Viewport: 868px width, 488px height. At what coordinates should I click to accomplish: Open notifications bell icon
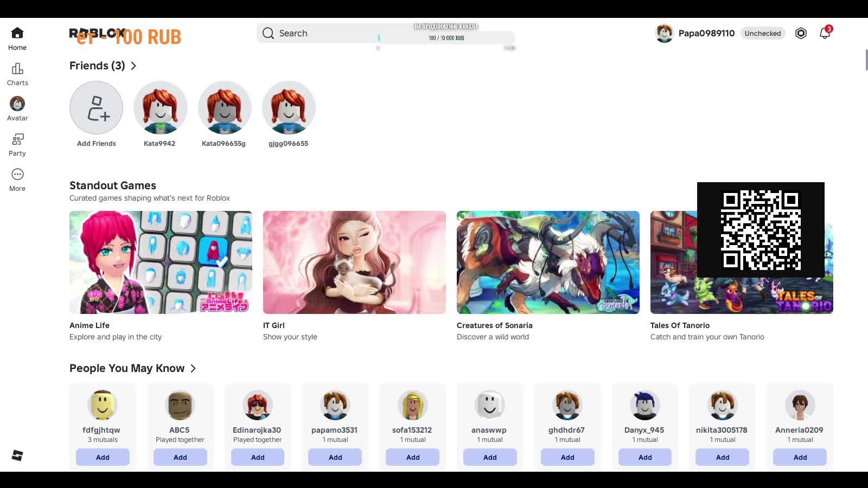(x=825, y=33)
